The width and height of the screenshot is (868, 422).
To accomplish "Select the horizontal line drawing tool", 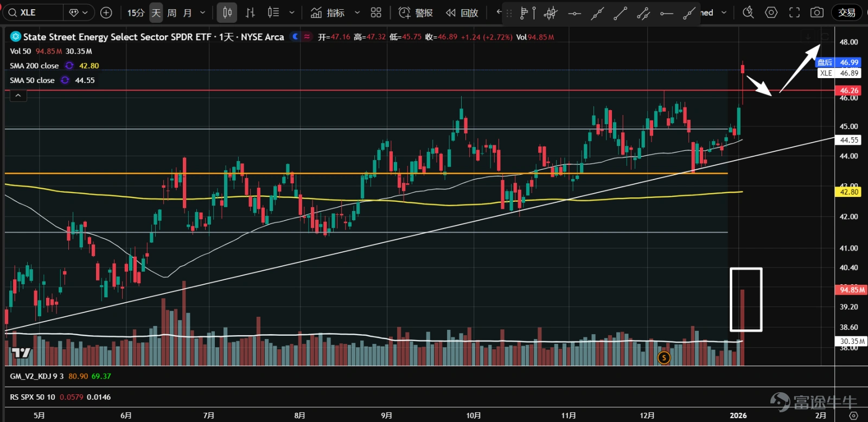I will (x=574, y=13).
